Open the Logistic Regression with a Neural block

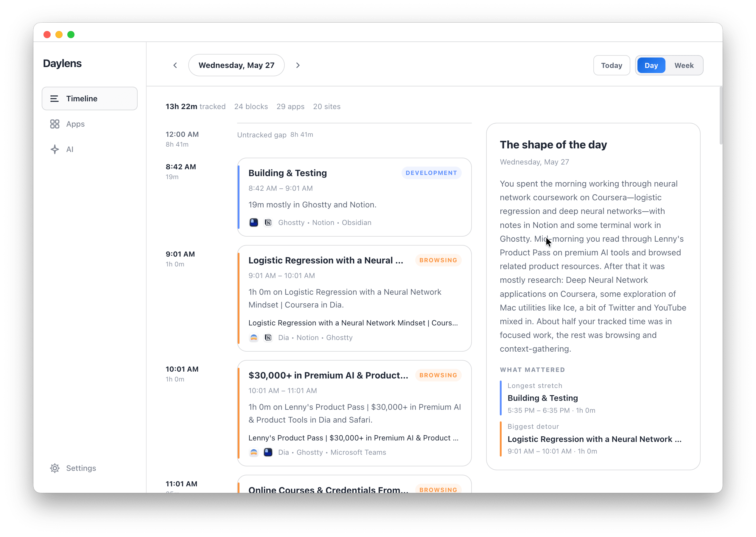pos(354,298)
